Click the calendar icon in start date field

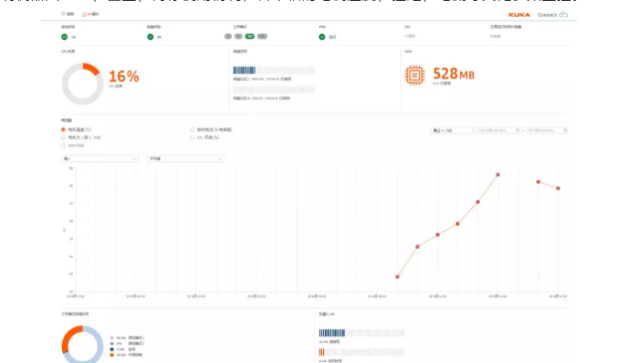(518, 130)
